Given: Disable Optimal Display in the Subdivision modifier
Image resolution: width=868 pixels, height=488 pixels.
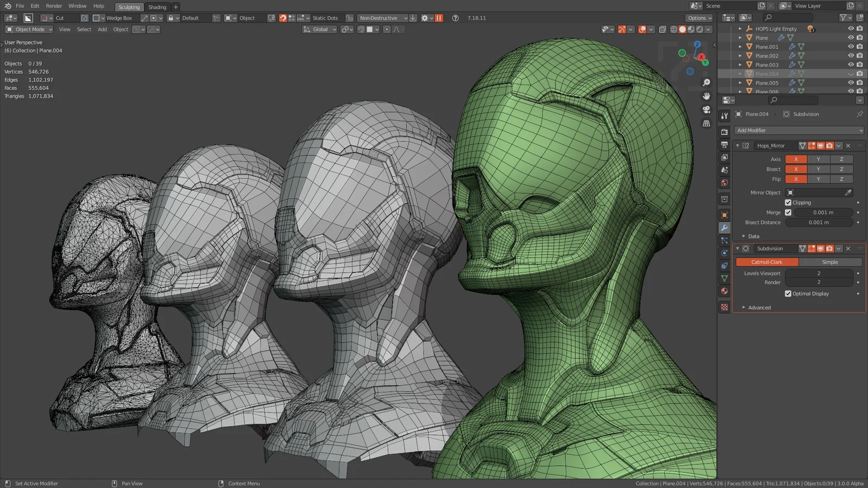Looking at the screenshot, I should pos(789,293).
